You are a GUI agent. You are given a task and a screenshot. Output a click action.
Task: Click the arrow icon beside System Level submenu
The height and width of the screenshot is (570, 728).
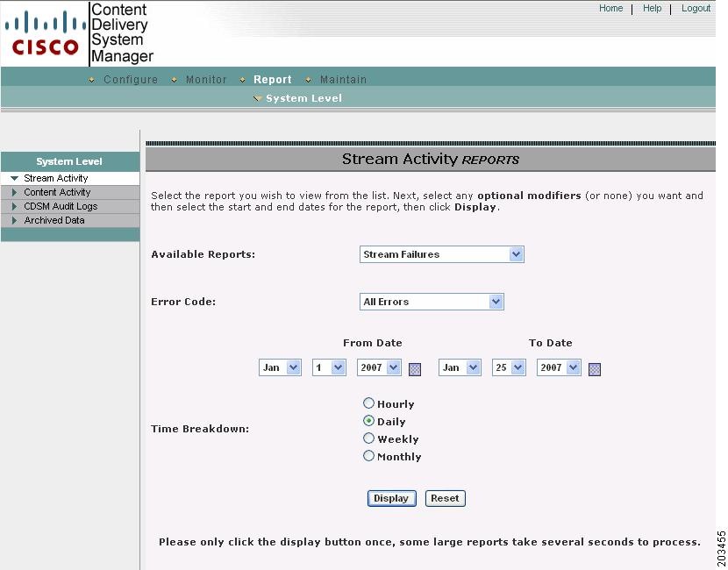257,98
